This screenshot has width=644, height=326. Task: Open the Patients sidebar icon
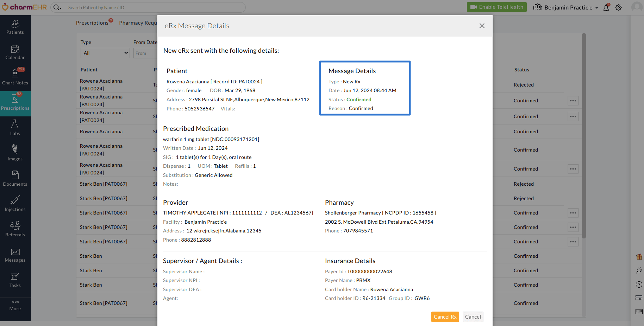[x=15, y=27]
